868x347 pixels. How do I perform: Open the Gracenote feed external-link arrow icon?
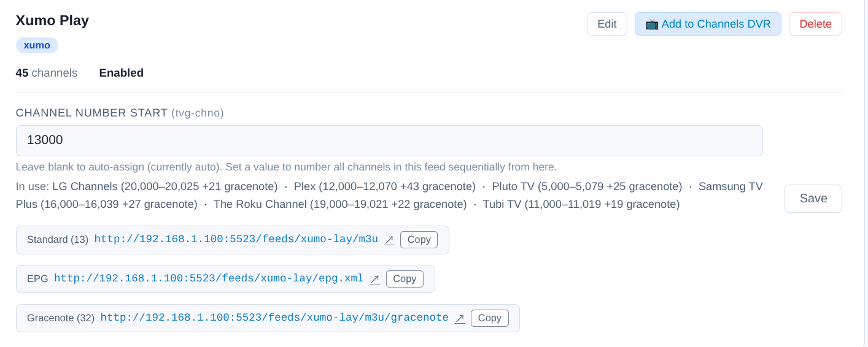click(460, 318)
